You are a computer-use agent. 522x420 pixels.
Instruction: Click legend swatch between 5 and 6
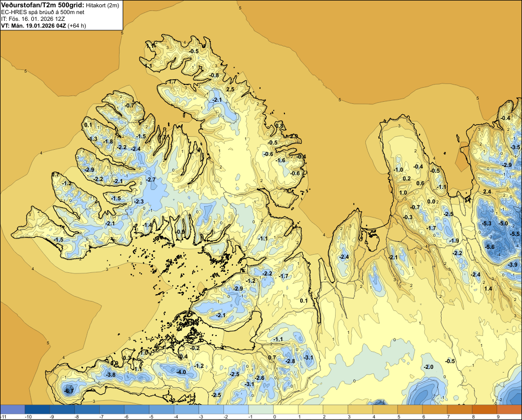(x=410, y=409)
